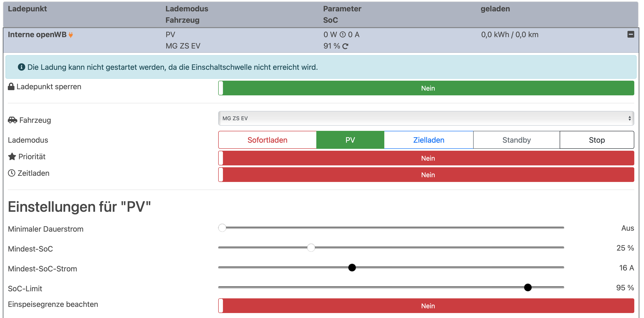Toggle the Ladepunkt sperren switch
Screen dimensions: 644x318
[426, 88]
